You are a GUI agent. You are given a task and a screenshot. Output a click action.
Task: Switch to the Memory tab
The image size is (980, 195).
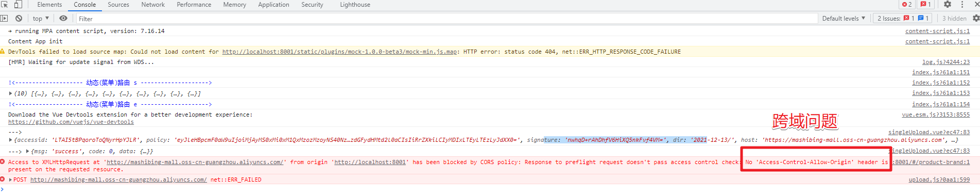click(235, 5)
